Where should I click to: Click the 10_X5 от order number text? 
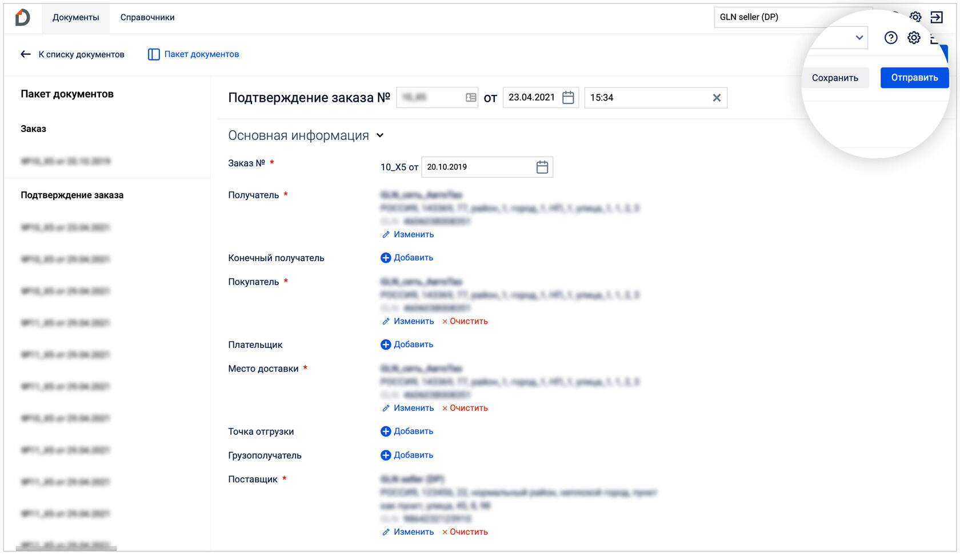click(399, 167)
